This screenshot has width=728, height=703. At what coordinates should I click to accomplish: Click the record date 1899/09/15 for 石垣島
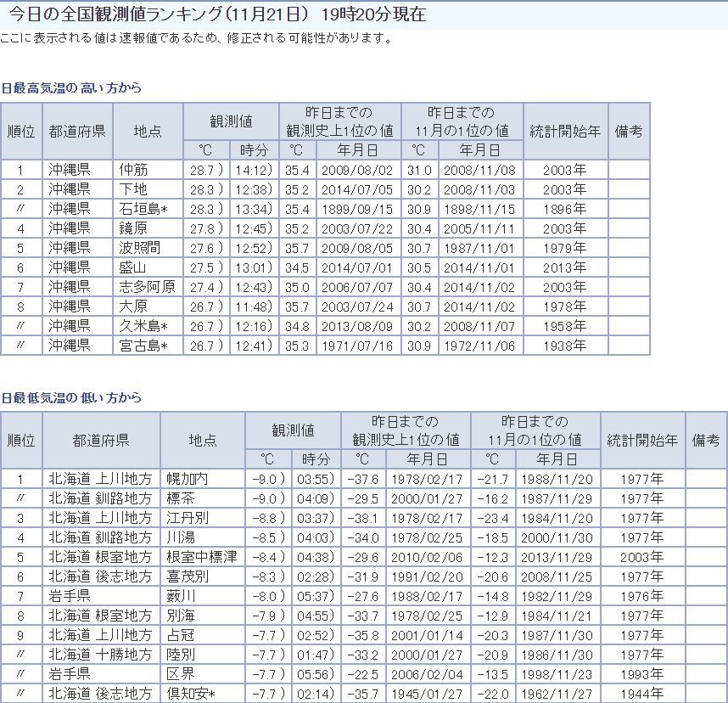pyautogui.click(x=357, y=209)
